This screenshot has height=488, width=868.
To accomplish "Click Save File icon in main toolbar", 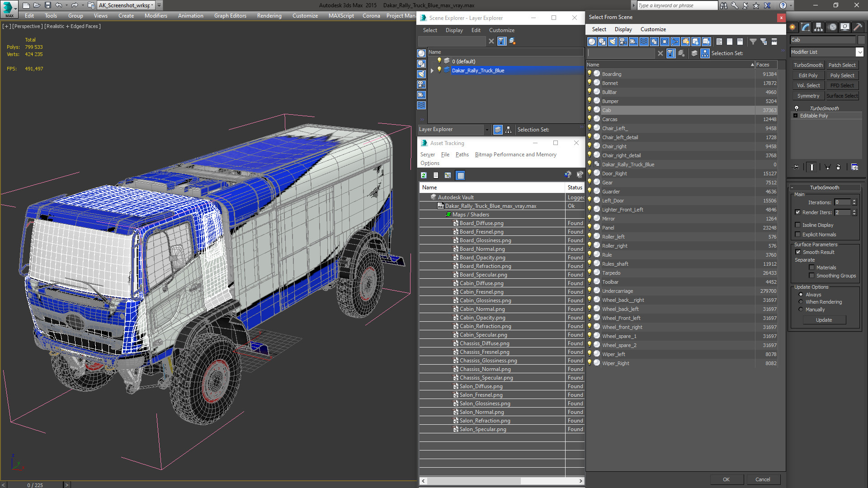I will point(47,5).
